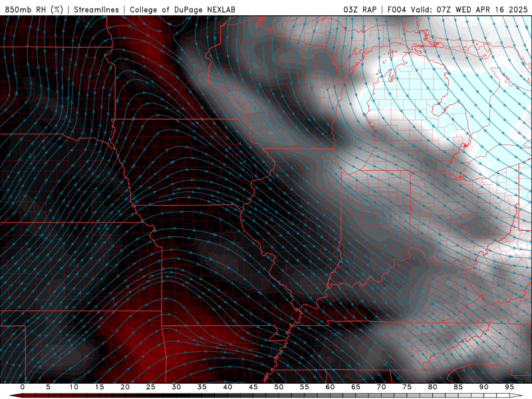Viewport: 532px width, 399px height.
Task: Click the '20' tick label on the legend
Action: point(125,387)
